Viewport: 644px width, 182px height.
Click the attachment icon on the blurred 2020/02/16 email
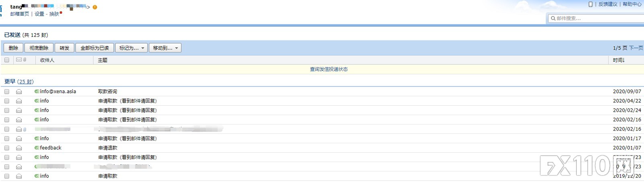tap(25, 129)
